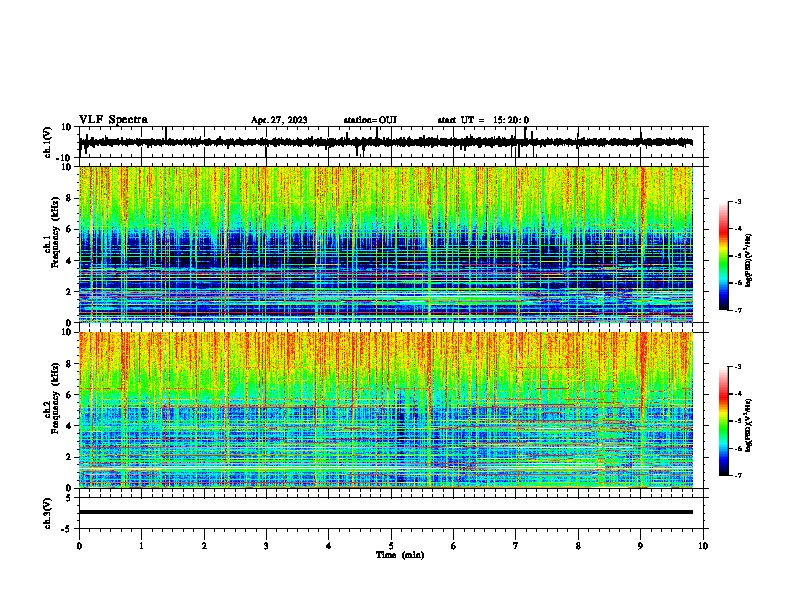Click the time axis tick label 8
Viewport: 792px width, 612px height.
[x=578, y=546]
